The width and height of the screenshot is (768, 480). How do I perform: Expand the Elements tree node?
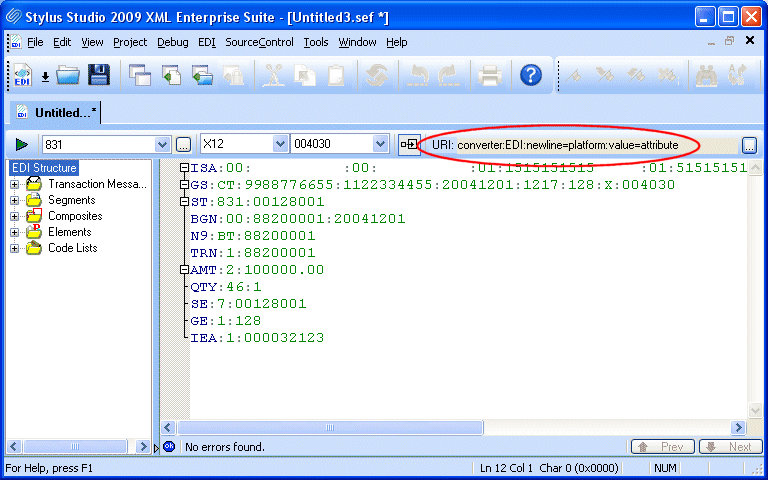tap(14, 232)
